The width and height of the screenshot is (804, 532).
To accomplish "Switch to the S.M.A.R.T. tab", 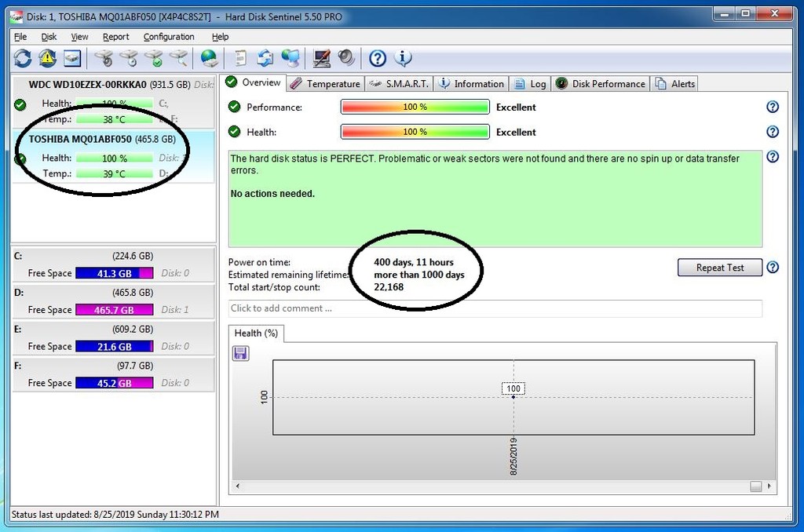I will [398, 83].
